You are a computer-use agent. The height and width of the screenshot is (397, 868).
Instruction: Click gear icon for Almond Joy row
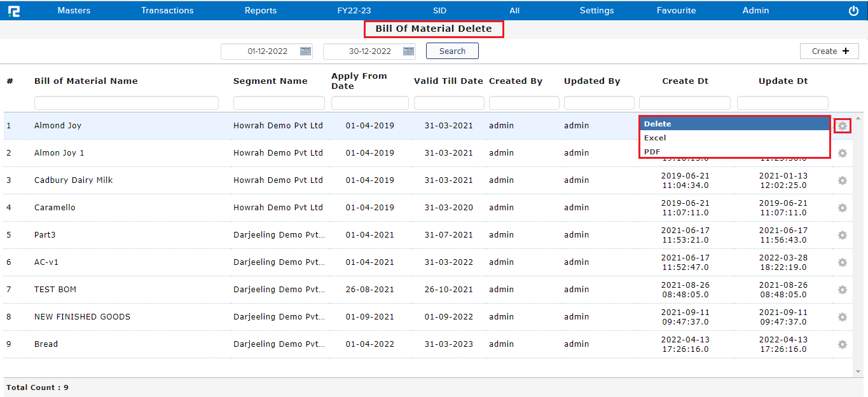(842, 126)
